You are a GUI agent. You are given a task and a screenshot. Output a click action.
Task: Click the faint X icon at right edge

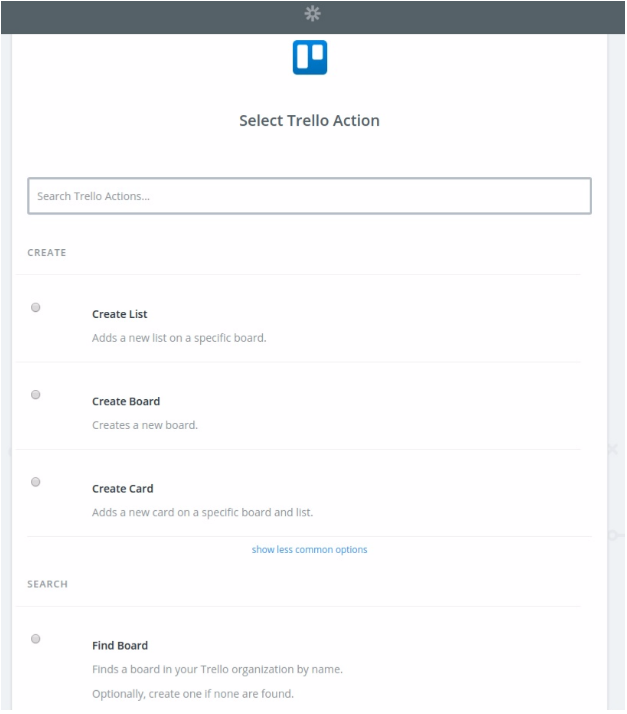click(613, 449)
